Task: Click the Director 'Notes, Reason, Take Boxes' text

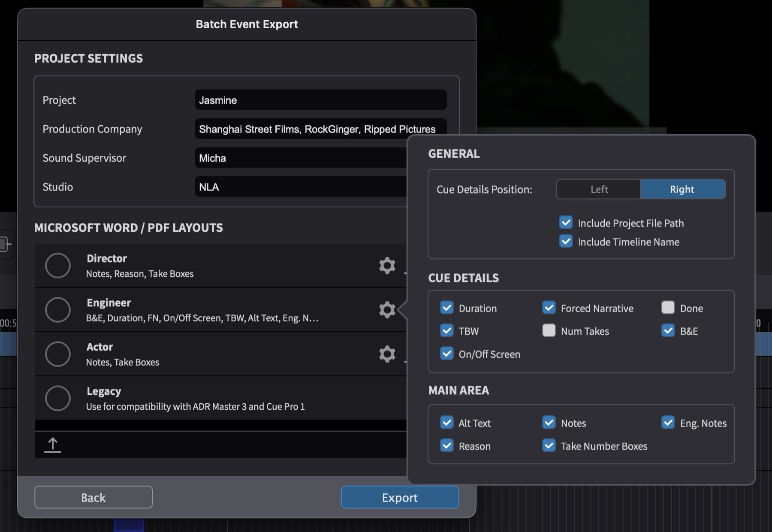Action: coord(140,274)
